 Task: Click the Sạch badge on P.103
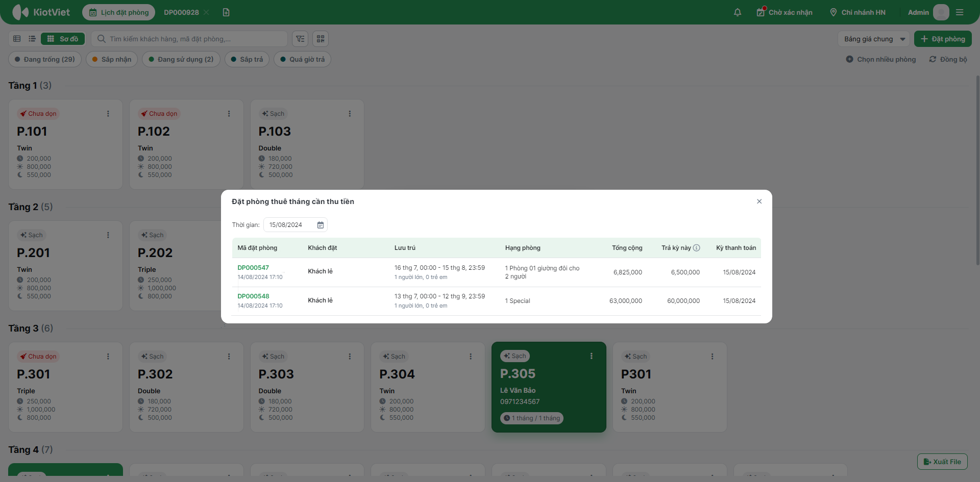click(x=273, y=114)
